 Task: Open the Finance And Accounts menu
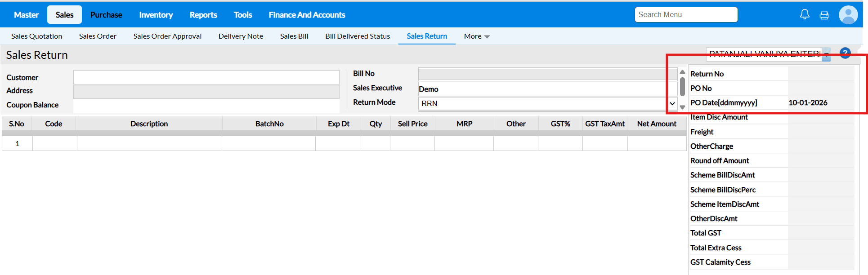(307, 15)
